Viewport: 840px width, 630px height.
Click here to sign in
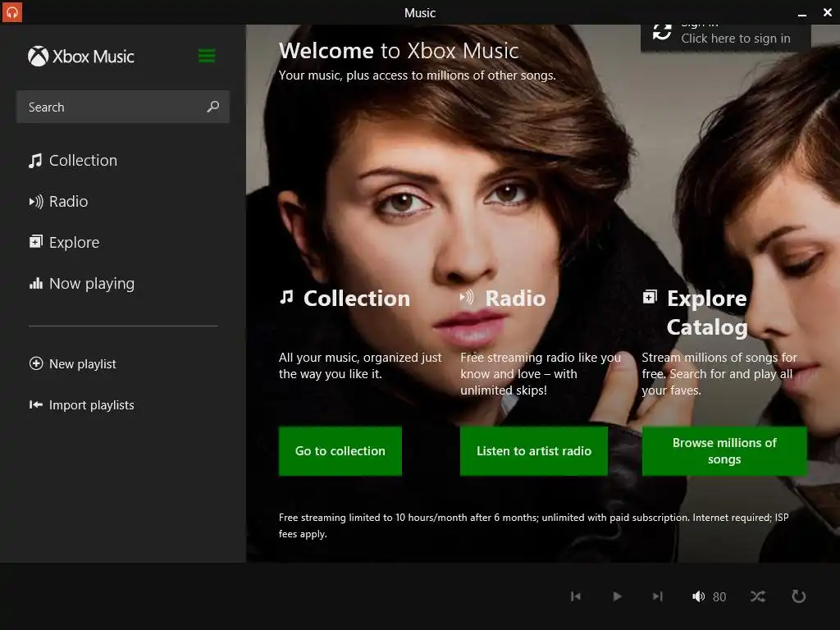tap(736, 39)
